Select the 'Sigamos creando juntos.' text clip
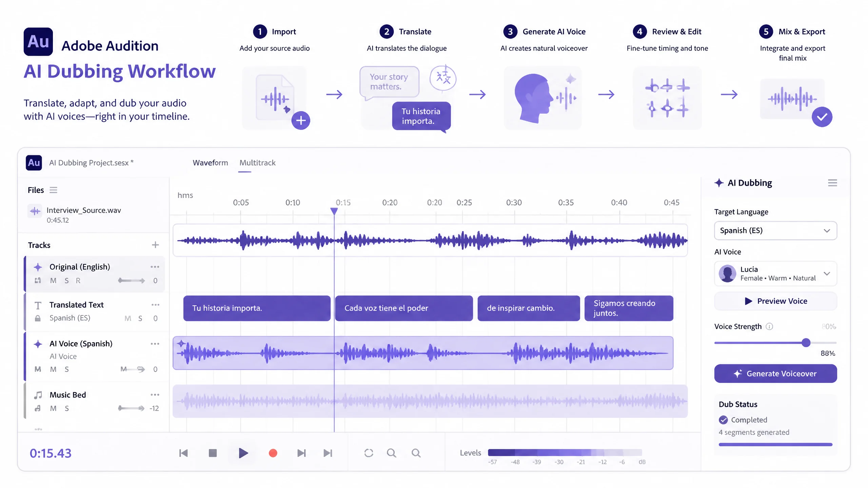Screen dimensions: 868x488 coord(629,308)
